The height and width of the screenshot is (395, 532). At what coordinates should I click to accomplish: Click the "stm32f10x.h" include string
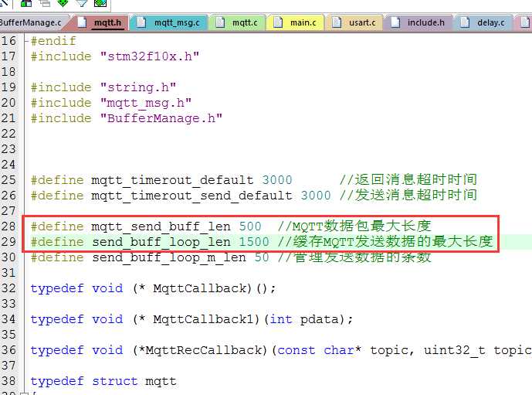[150, 56]
